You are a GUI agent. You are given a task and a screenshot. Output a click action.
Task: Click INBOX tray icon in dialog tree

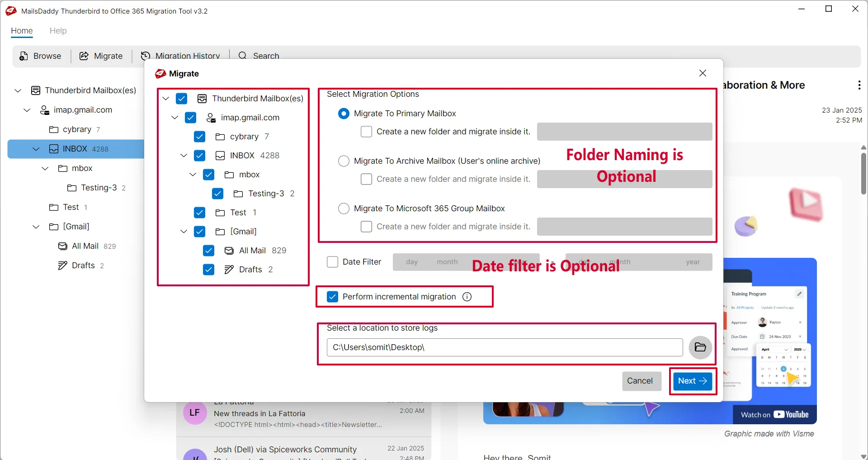(x=220, y=156)
